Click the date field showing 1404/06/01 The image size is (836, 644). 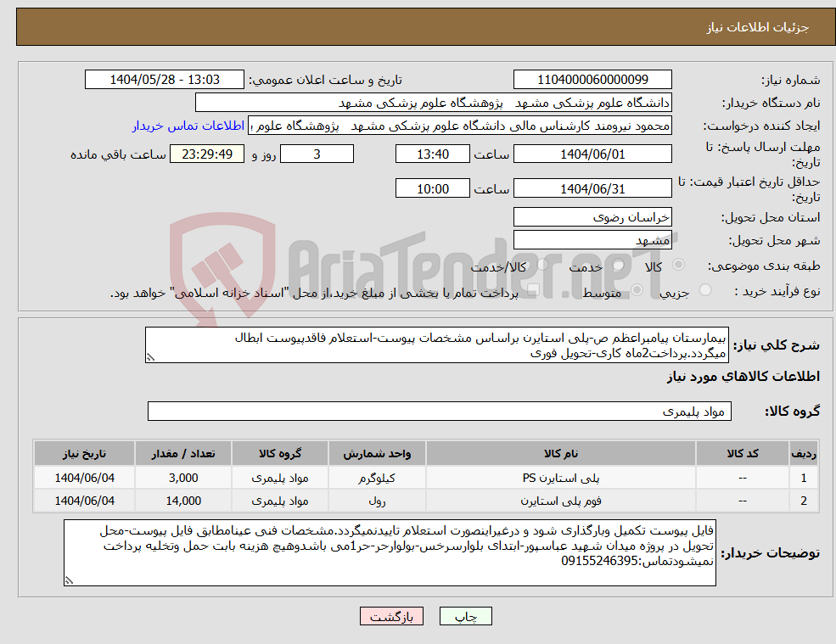point(592,154)
